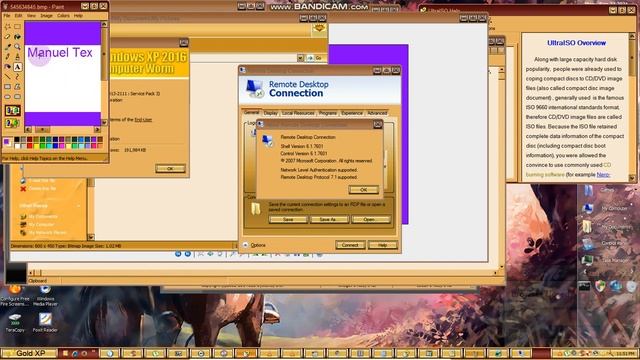The height and width of the screenshot is (360, 640).
Task: Switch to the Display tab in Remote Desktop
Action: click(271, 113)
